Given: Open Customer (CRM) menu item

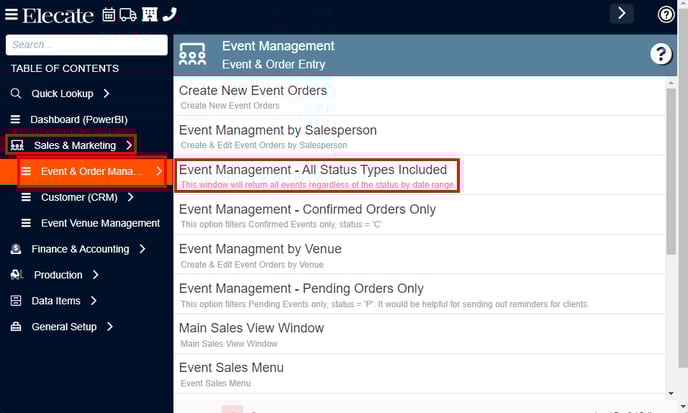Looking at the screenshot, I should [79, 198].
